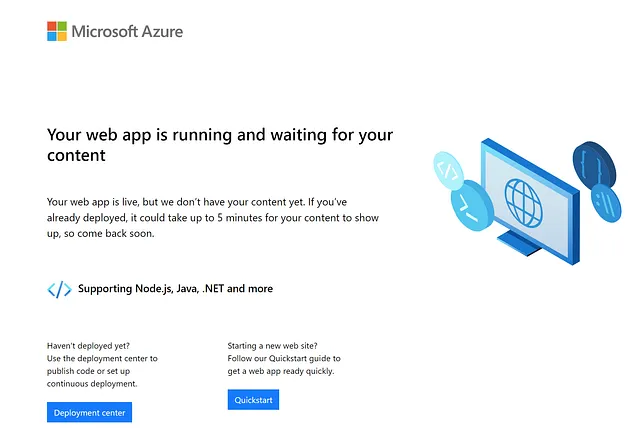The height and width of the screenshot is (429, 640).
Task: Click the Deployment center button
Action: [89, 412]
